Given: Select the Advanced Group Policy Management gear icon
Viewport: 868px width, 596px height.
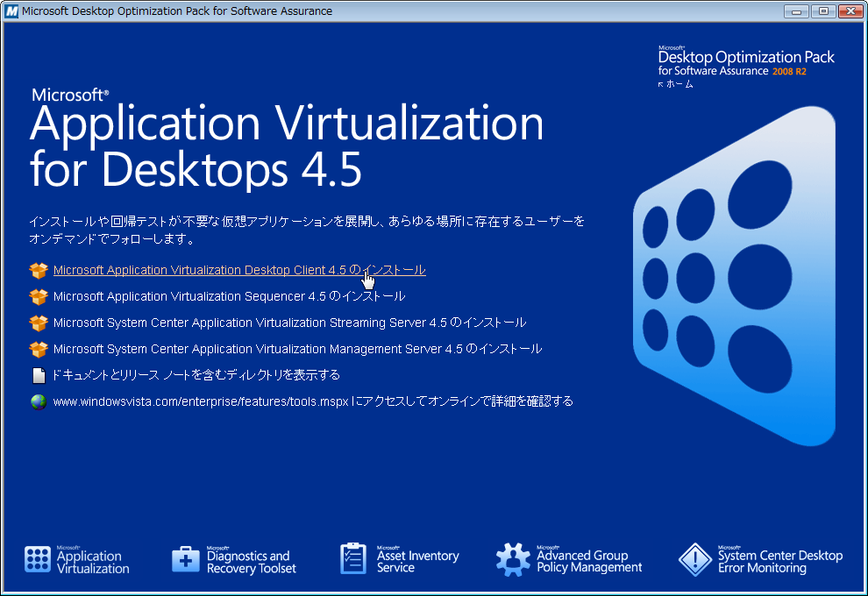Looking at the screenshot, I should coord(513,559).
